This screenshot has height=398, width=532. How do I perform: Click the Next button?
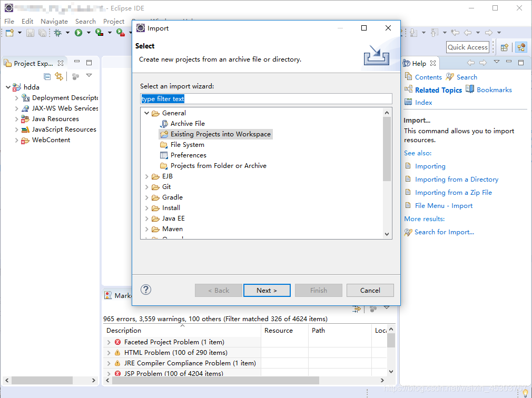(x=267, y=290)
